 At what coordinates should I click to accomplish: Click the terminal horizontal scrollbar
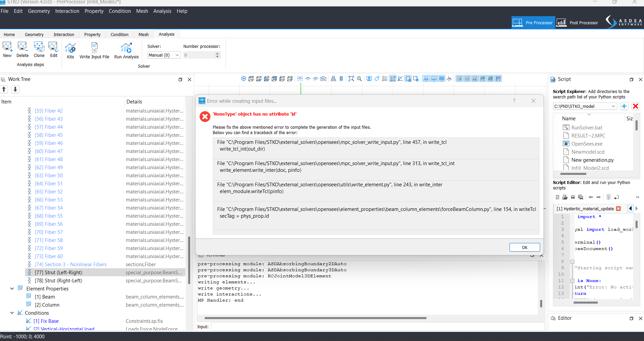point(315,318)
